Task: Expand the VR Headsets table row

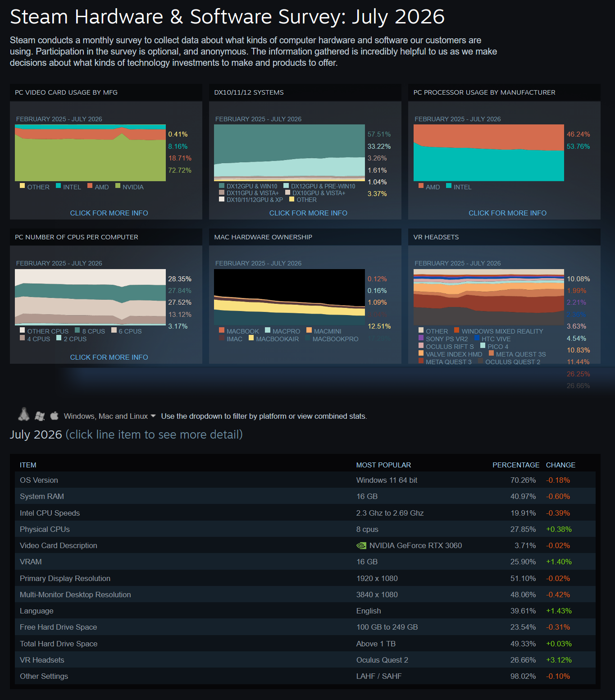Action: point(305,660)
